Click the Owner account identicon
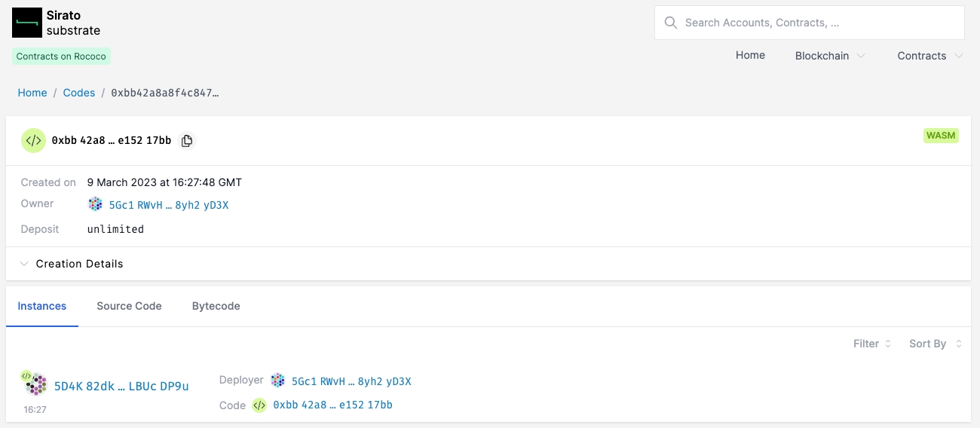Image resolution: width=980 pixels, height=428 pixels. (95, 204)
